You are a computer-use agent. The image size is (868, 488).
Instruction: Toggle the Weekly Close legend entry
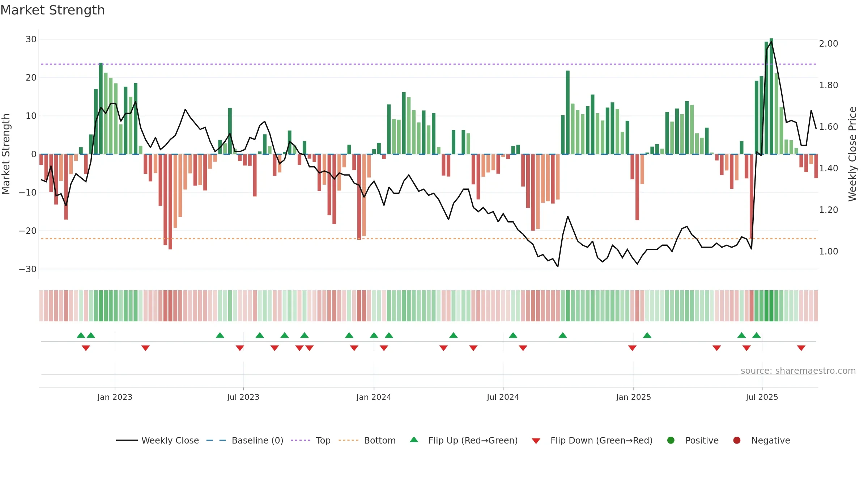click(x=157, y=440)
